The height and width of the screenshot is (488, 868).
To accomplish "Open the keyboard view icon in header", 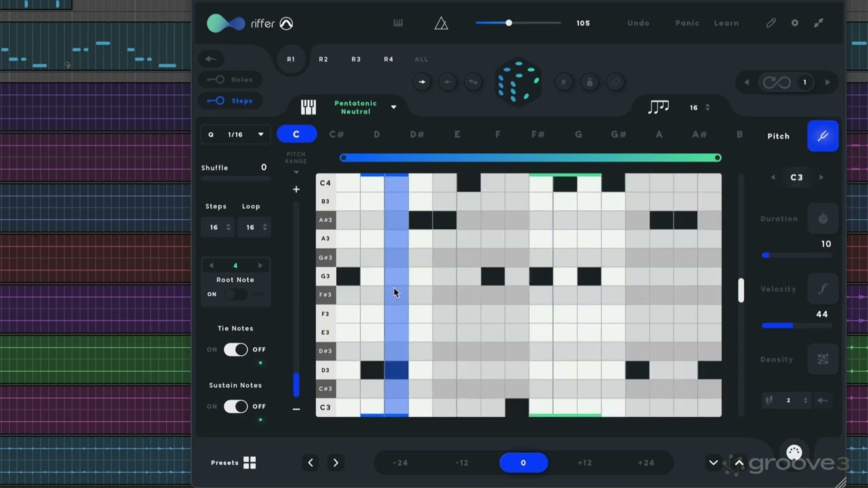I will 398,23.
